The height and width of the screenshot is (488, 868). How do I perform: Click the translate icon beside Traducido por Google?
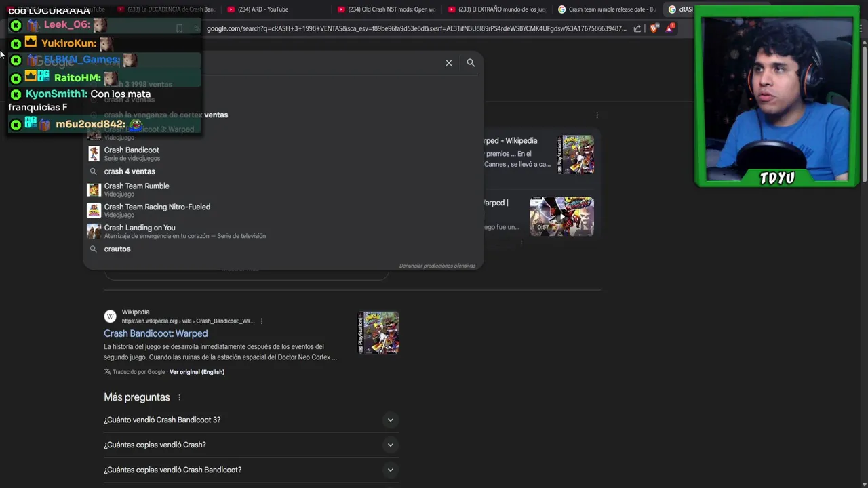(x=107, y=372)
